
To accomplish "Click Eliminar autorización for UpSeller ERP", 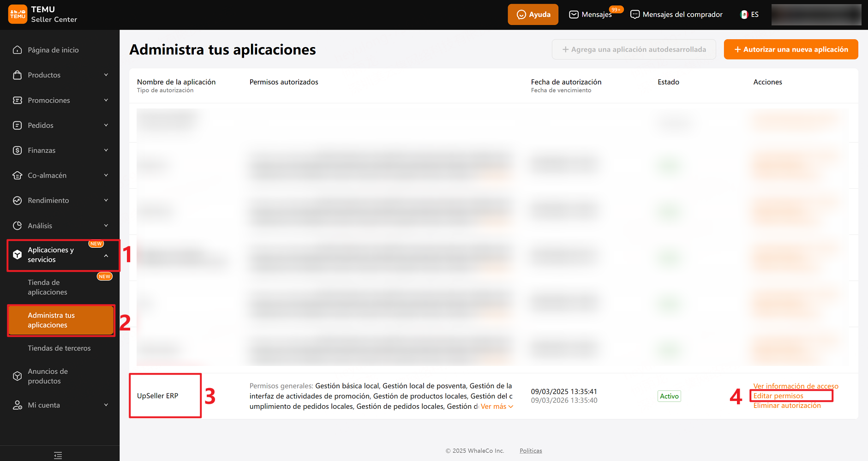I will tap(787, 406).
